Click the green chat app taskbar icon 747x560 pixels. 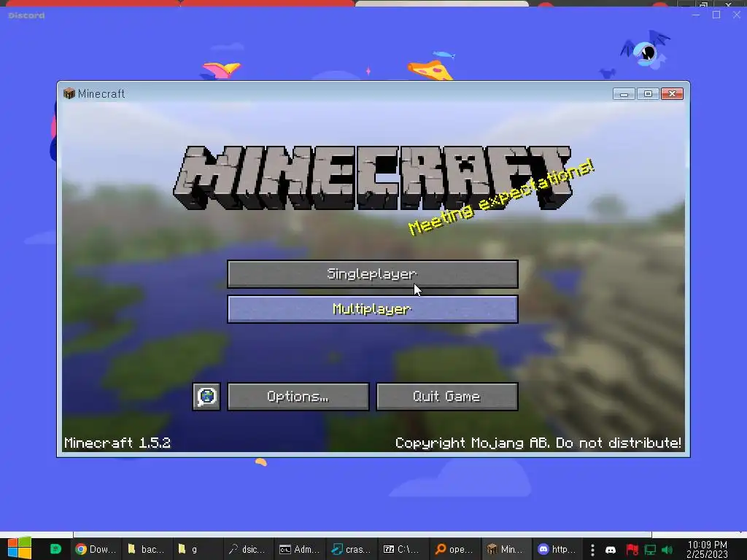click(x=55, y=549)
